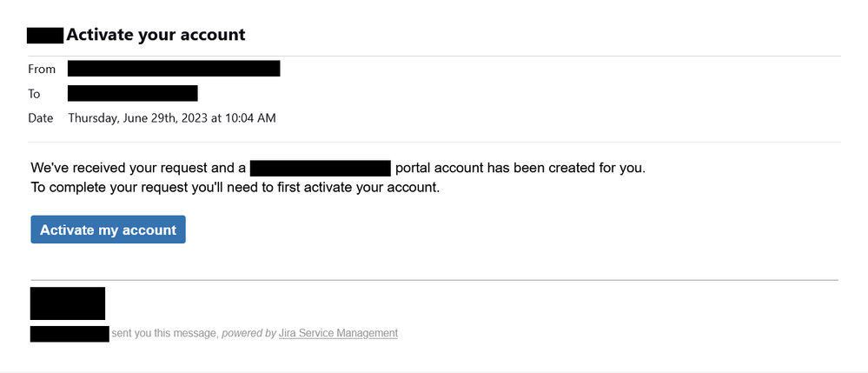Click the Activate your account subject heading

(156, 35)
